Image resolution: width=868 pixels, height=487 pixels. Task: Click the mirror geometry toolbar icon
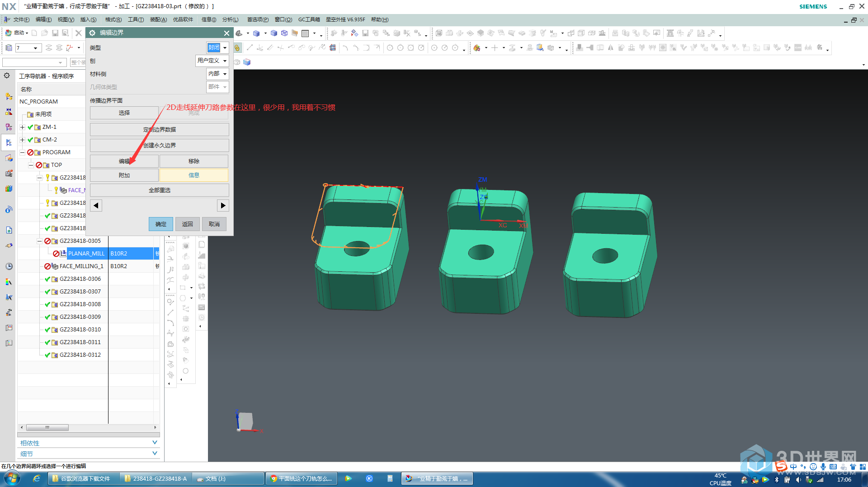click(x=611, y=47)
